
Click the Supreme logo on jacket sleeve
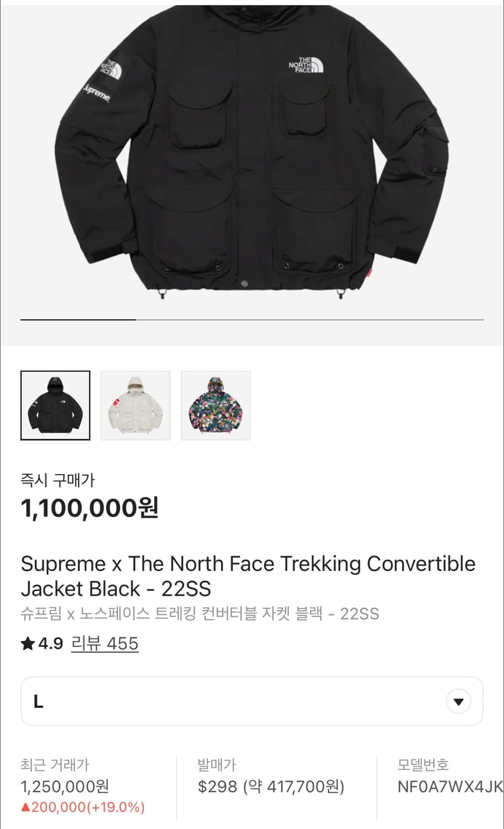point(97,93)
